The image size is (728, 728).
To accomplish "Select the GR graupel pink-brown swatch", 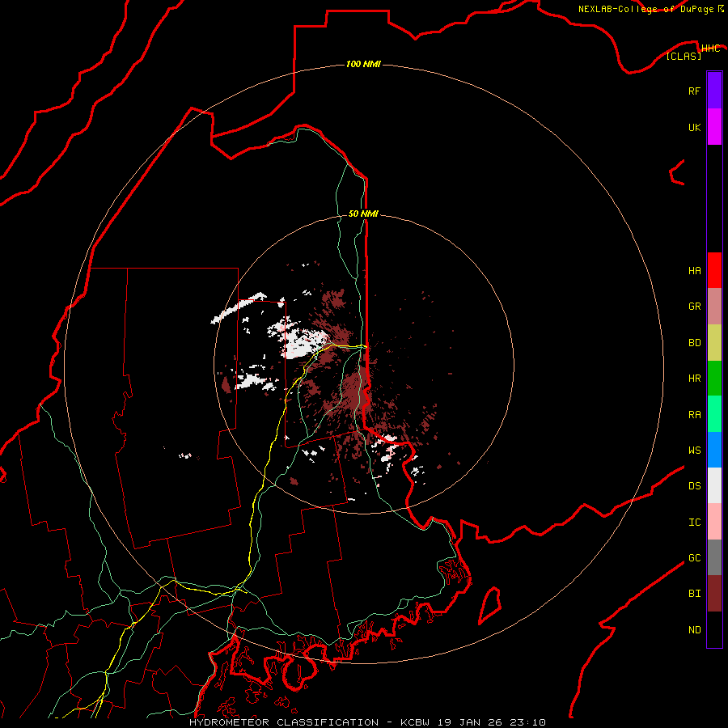I will [x=714, y=307].
